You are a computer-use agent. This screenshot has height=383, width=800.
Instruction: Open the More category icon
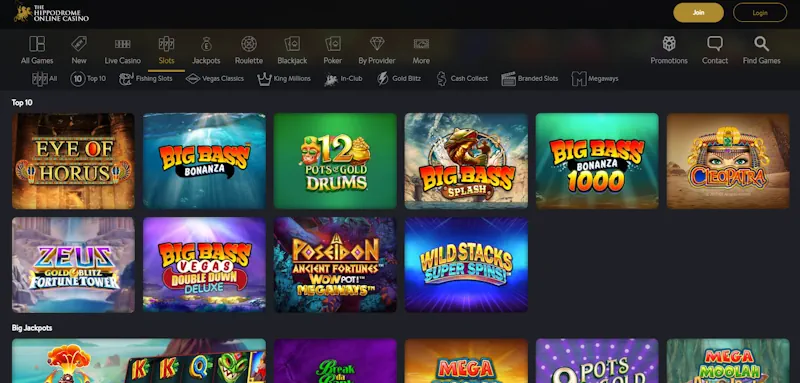point(421,44)
